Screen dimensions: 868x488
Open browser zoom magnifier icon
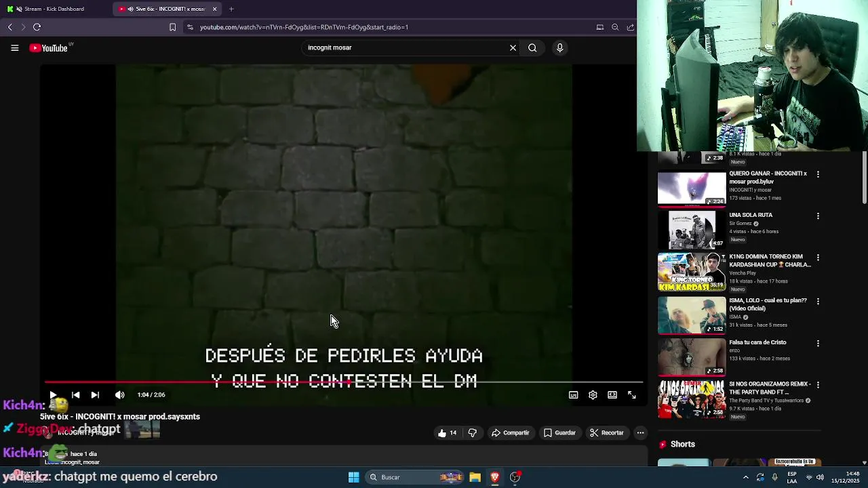[x=615, y=27]
